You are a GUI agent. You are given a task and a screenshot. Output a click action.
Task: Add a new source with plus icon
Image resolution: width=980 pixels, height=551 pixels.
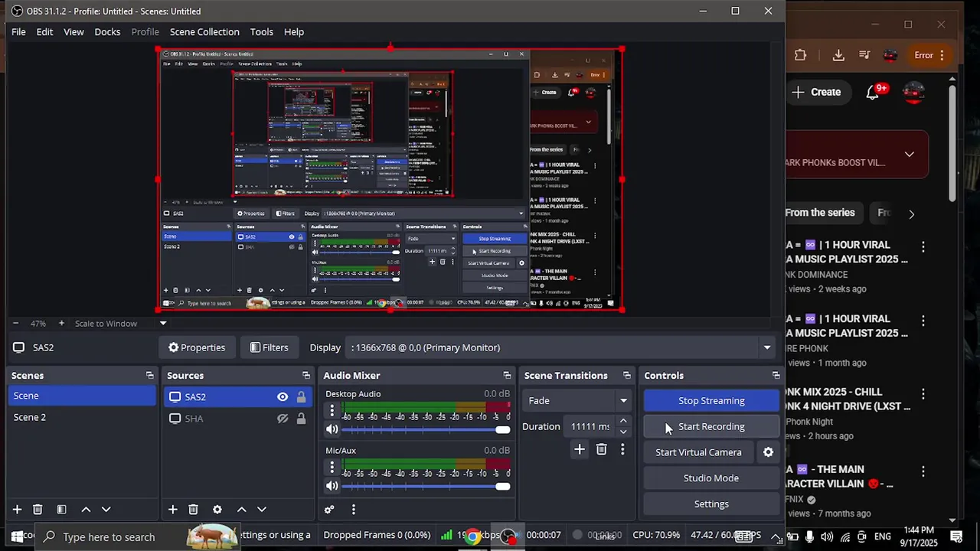pos(173,510)
